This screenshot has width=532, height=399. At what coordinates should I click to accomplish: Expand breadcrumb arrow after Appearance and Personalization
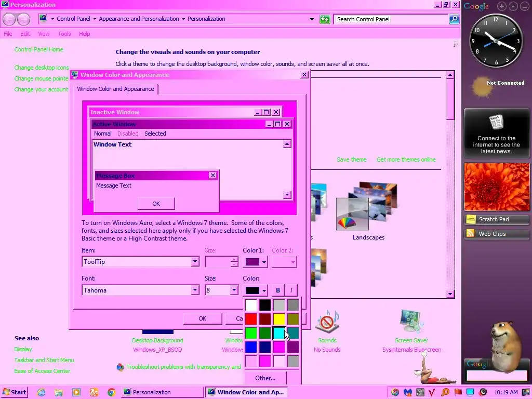(183, 19)
